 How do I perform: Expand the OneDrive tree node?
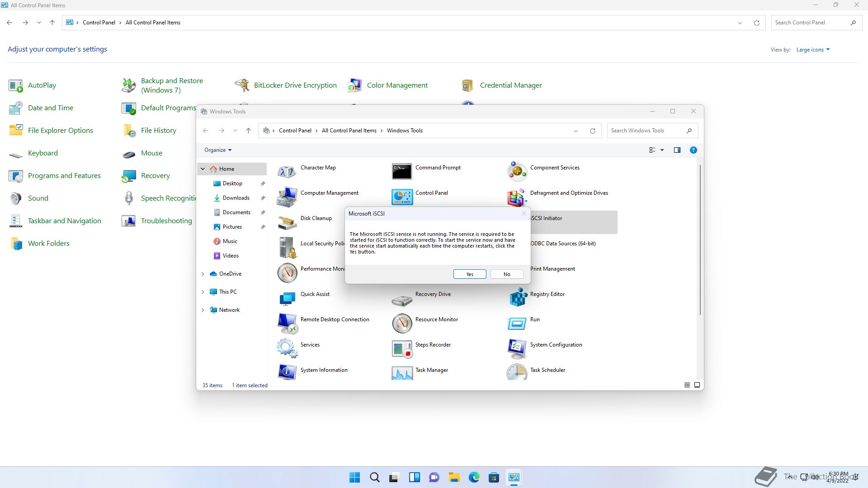point(203,274)
